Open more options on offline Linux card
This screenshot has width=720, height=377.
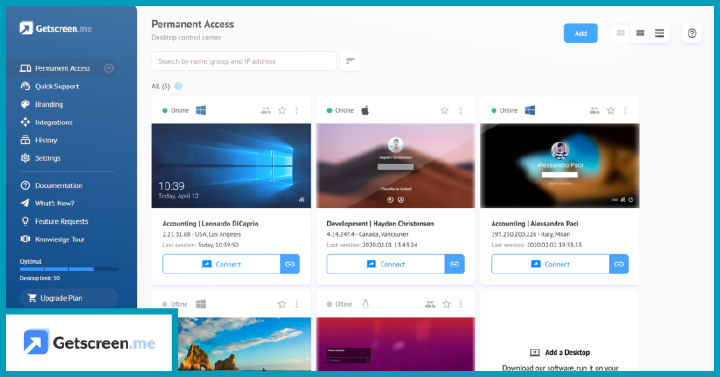[x=461, y=304]
